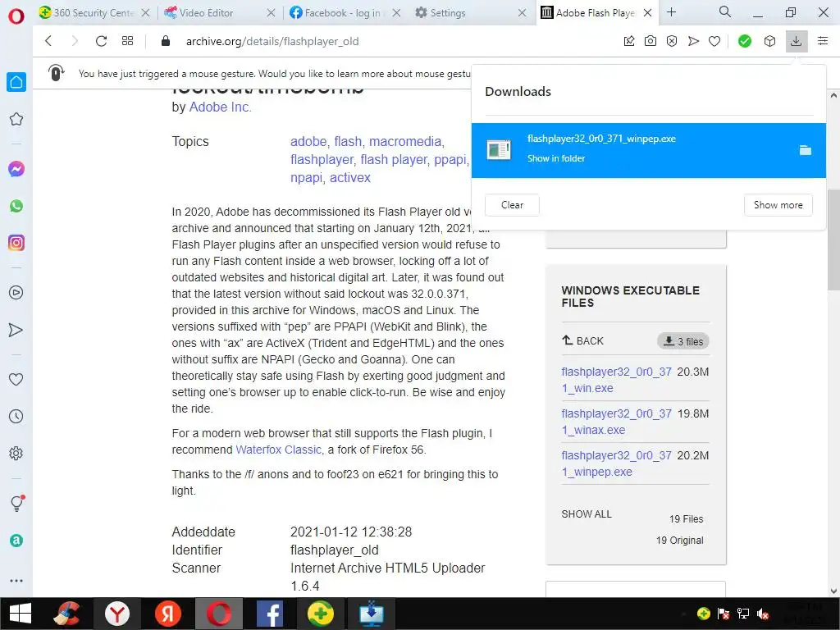Open WhatsApp in the sidebar
840x630 pixels.
(x=16, y=206)
